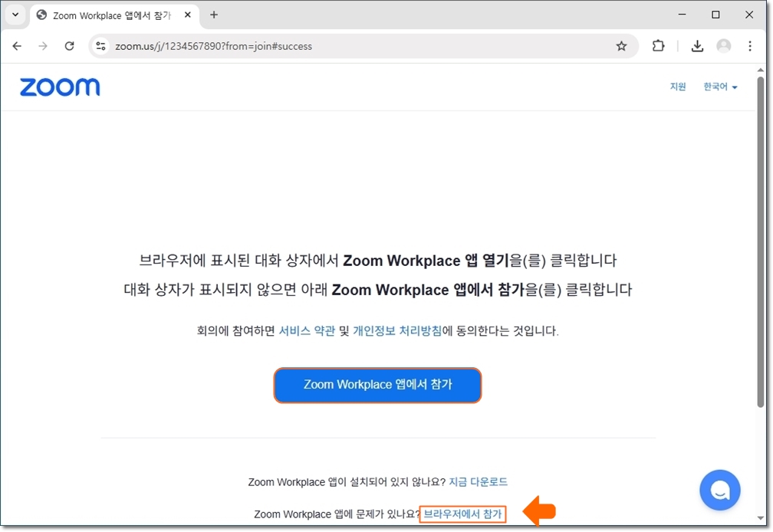Image resolution: width=773 pixels, height=532 pixels.
Task: Open Chrome downloads icon
Action: coord(697,46)
